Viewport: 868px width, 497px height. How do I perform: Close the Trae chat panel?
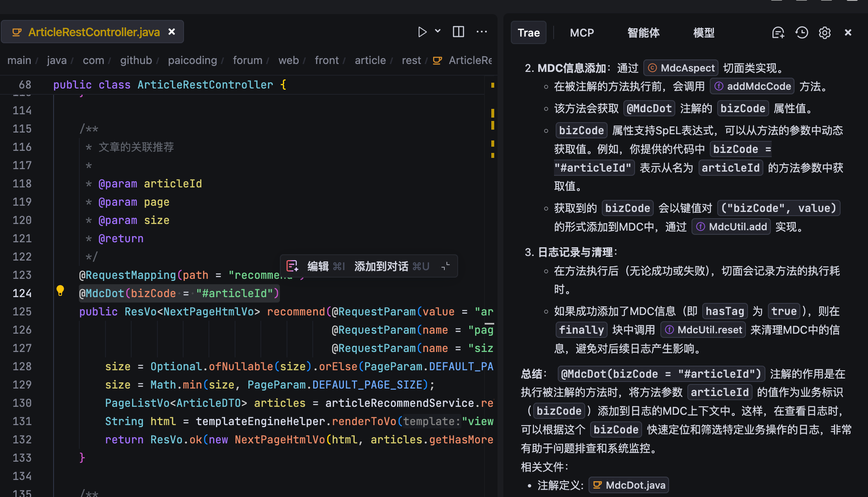[x=848, y=33]
